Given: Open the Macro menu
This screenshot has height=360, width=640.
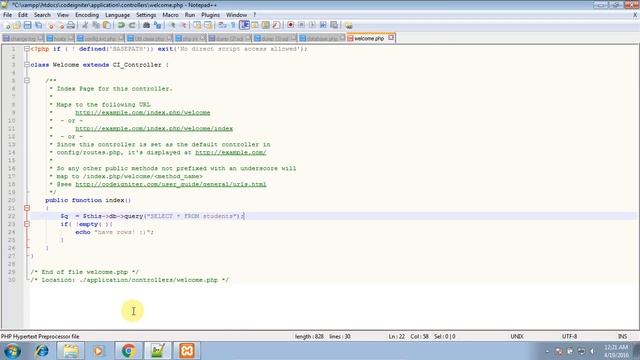Looking at the screenshot, I should pyautogui.click(x=170, y=15).
